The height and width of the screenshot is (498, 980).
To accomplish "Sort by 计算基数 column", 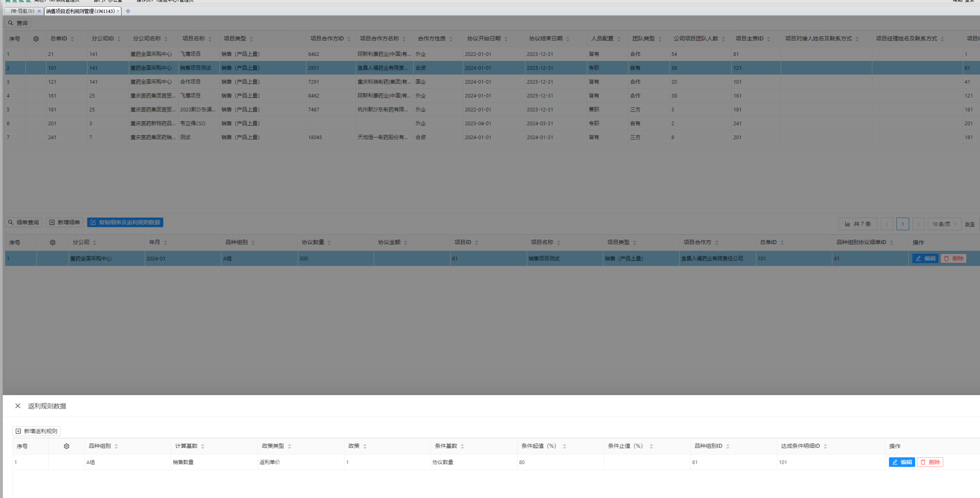I will (x=203, y=446).
